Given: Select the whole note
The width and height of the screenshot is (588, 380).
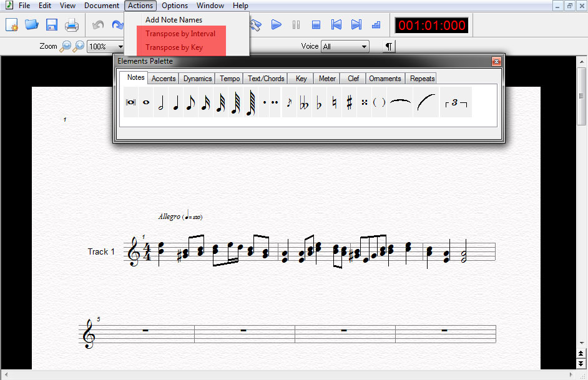Looking at the screenshot, I should [146, 102].
